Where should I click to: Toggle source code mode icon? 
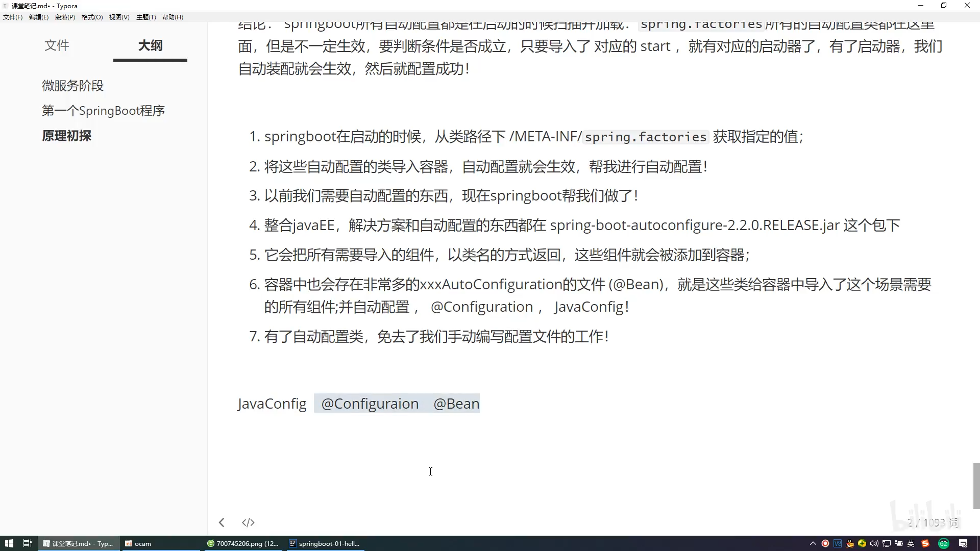[x=248, y=522]
